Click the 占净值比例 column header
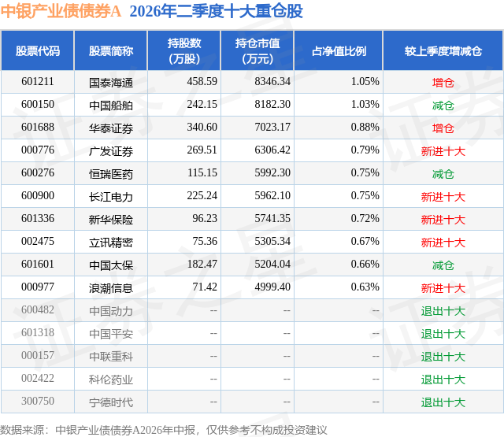 (x=339, y=50)
